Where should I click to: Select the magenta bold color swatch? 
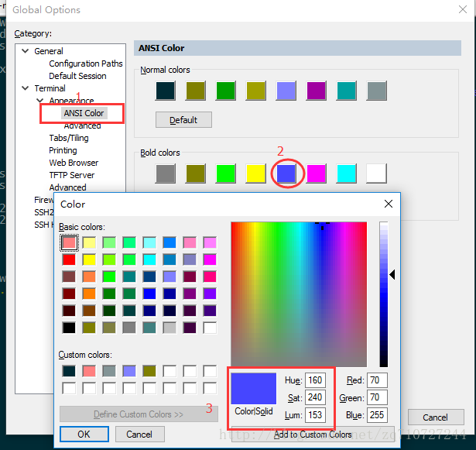click(x=317, y=173)
